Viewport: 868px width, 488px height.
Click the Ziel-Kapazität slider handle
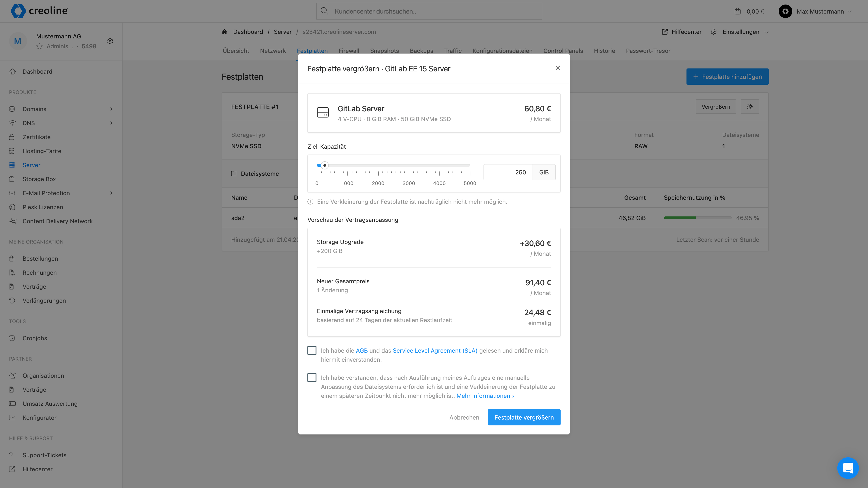coord(325,165)
